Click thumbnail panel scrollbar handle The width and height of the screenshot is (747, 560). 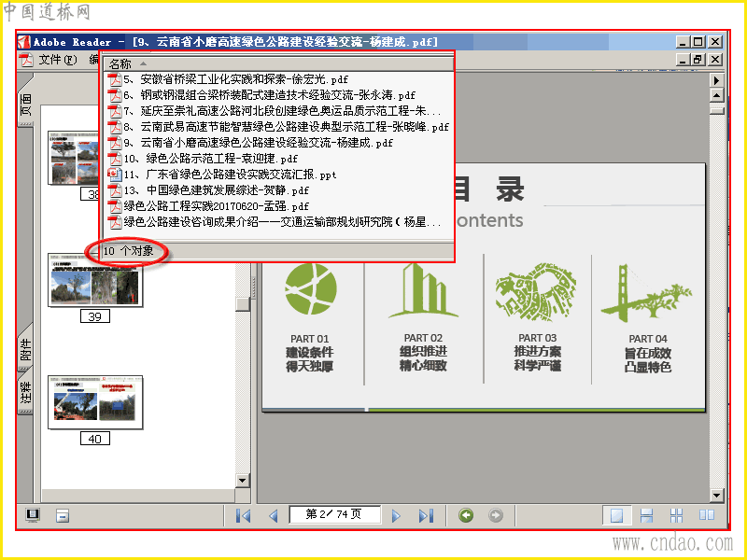pos(243,304)
